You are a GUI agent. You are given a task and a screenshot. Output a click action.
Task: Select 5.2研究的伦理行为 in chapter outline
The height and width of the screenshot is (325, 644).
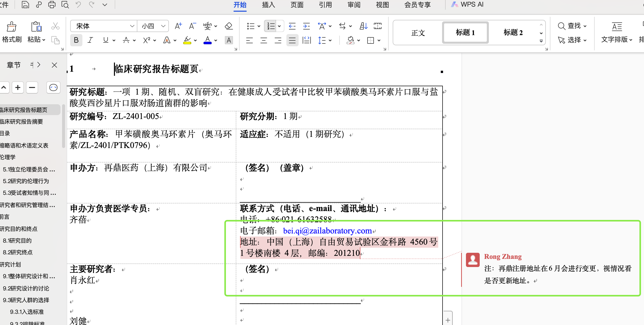(x=26, y=181)
